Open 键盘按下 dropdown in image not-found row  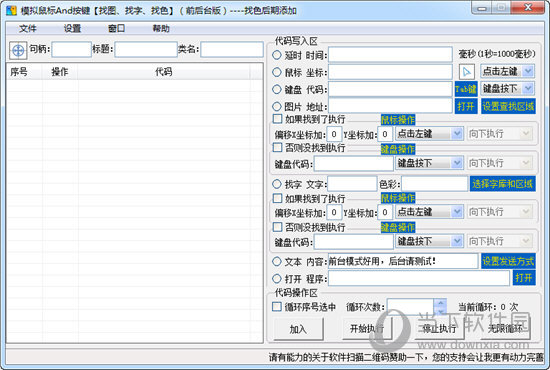pos(429,163)
